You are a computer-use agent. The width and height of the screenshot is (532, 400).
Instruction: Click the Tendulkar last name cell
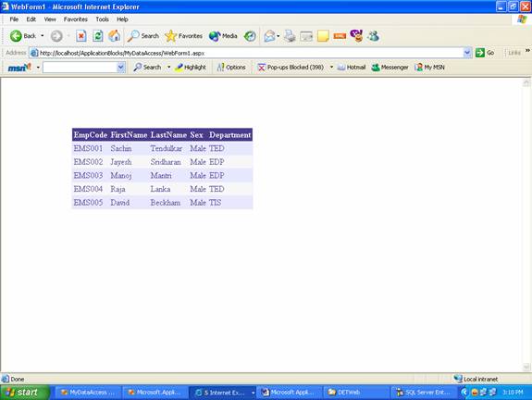pyautogui.click(x=167, y=148)
